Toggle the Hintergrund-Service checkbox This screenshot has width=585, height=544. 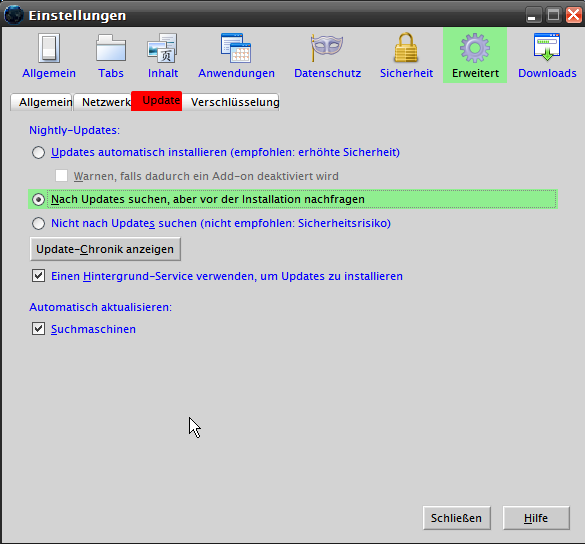pos(38,276)
